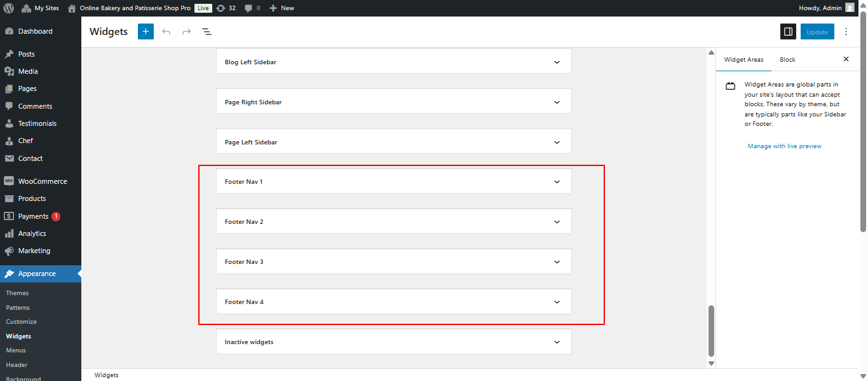
Task: Click the Update button
Action: click(x=817, y=31)
